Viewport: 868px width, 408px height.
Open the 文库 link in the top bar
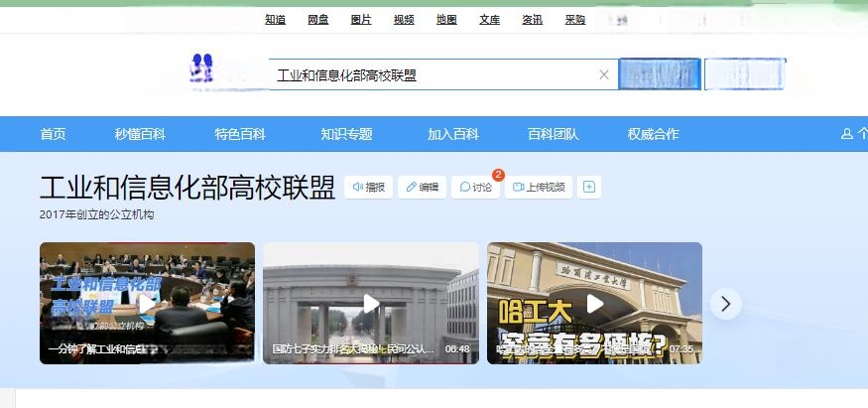point(490,20)
